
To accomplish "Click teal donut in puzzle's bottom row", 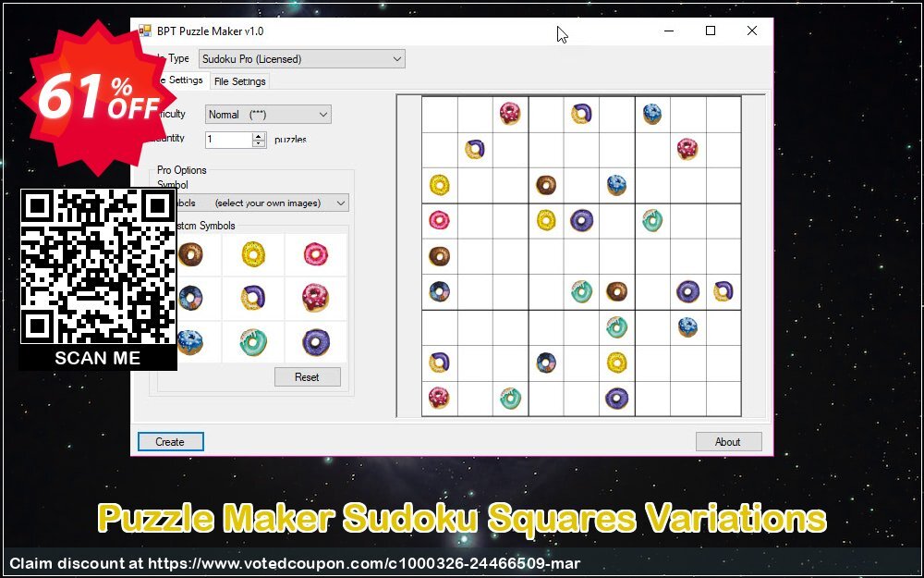I will pos(510,399).
